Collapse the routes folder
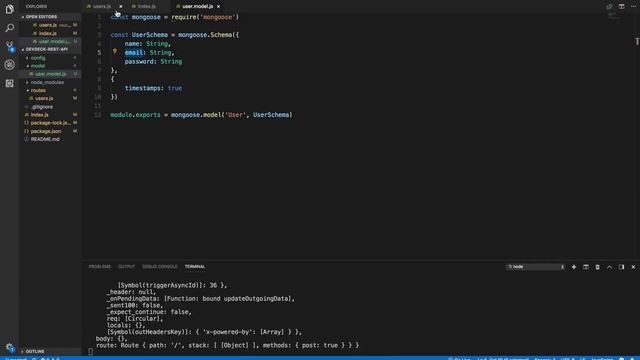Viewport: 640px width, 360px height. [x=38, y=90]
